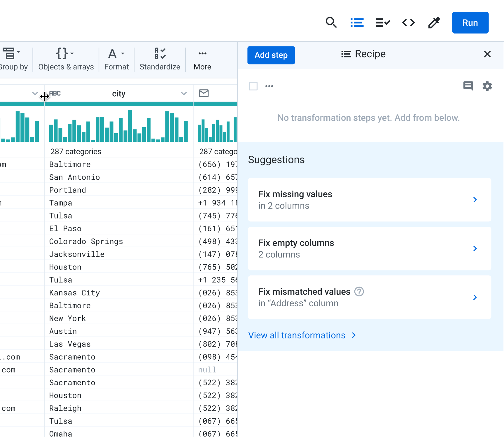Select the San Antonio cell
Viewport: 504px width, 437px height.
119,177
